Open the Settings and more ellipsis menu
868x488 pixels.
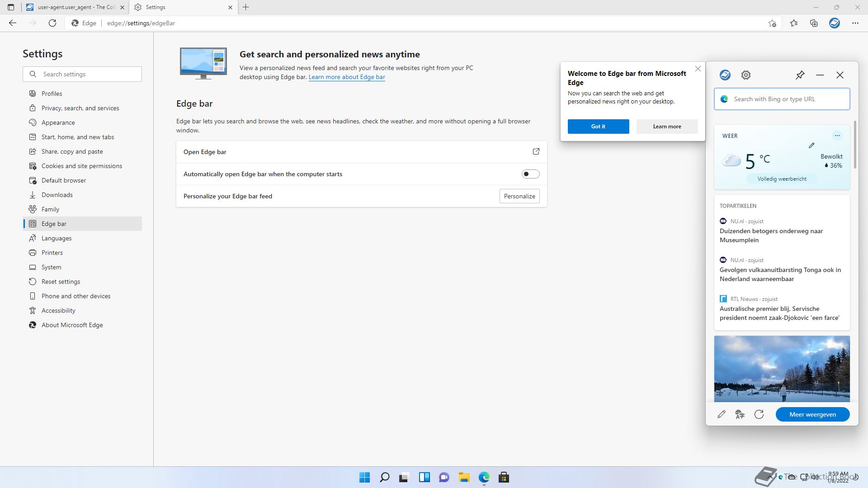pos(855,23)
